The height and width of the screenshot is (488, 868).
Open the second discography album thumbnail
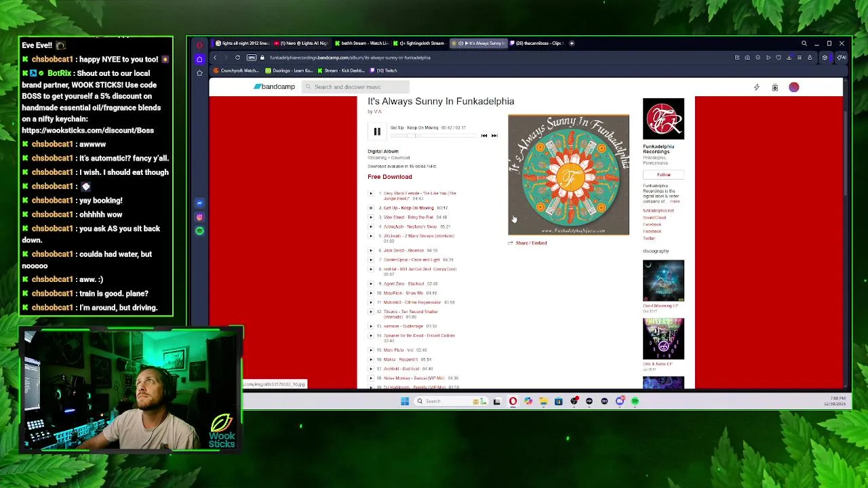(x=663, y=339)
